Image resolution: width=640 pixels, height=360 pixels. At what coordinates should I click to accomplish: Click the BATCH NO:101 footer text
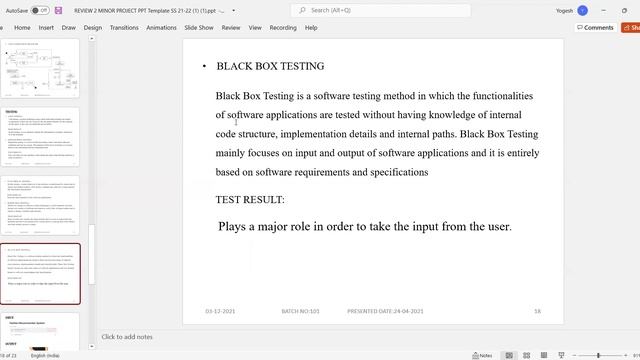300,311
